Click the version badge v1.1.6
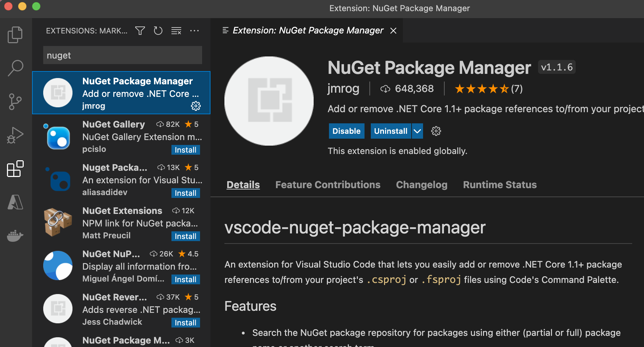 pyautogui.click(x=557, y=67)
